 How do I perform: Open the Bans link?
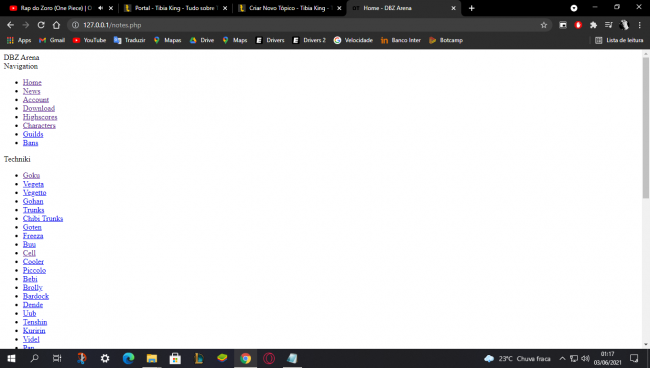[x=30, y=143]
